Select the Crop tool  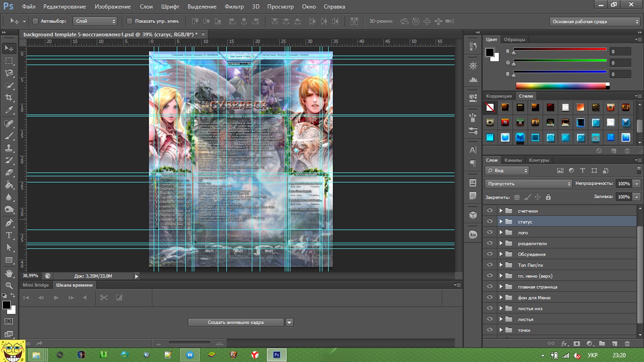coord(9,98)
